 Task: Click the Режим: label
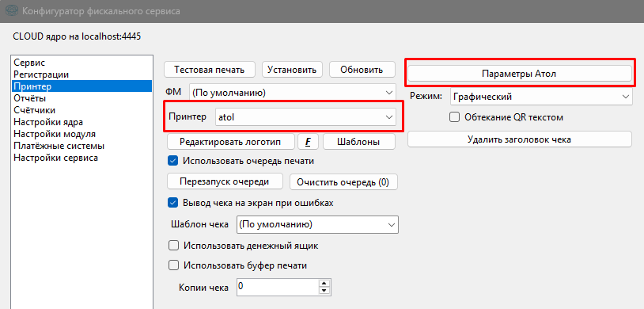(426, 97)
